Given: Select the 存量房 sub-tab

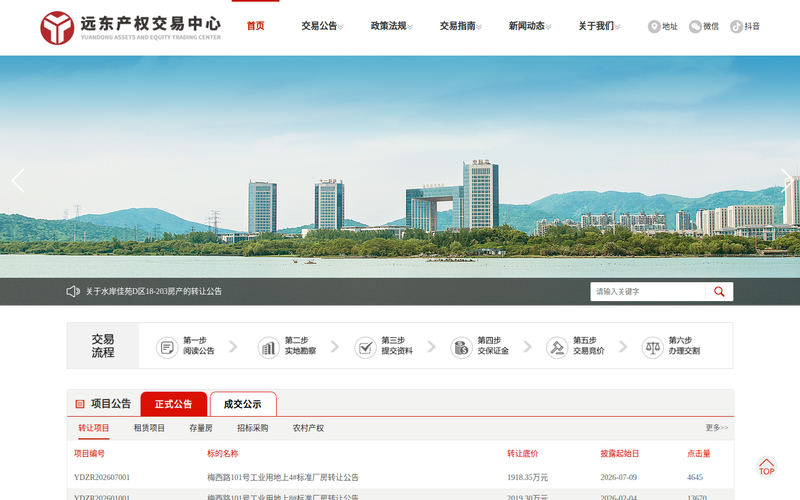Looking at the screenshot, I should (x=201, y=428).
